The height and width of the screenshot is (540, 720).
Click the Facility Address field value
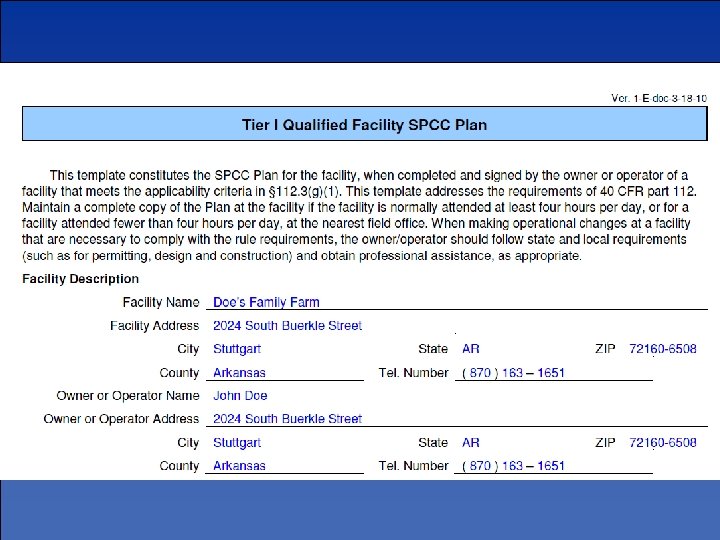pos(287,326)
